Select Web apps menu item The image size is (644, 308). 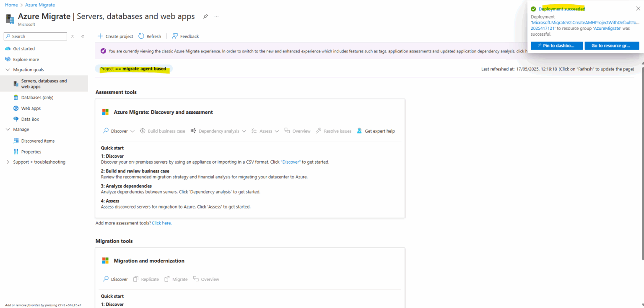coord(31,108)
